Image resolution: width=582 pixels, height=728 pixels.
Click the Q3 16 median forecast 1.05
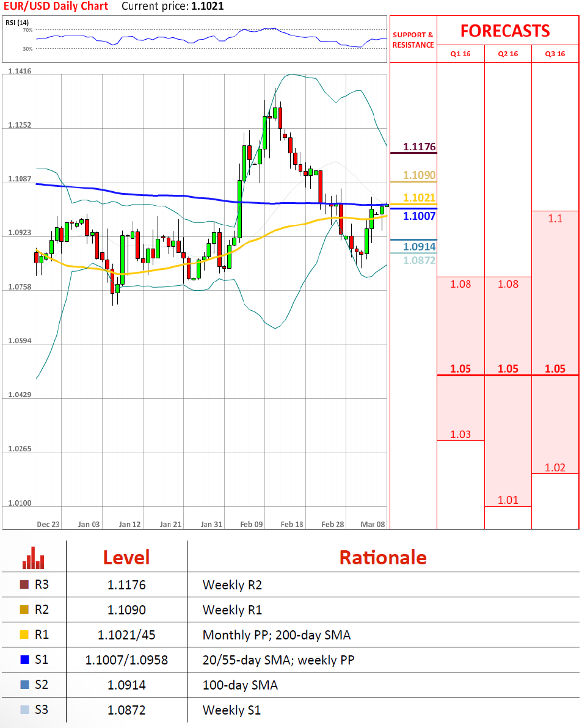click(555, 369)
